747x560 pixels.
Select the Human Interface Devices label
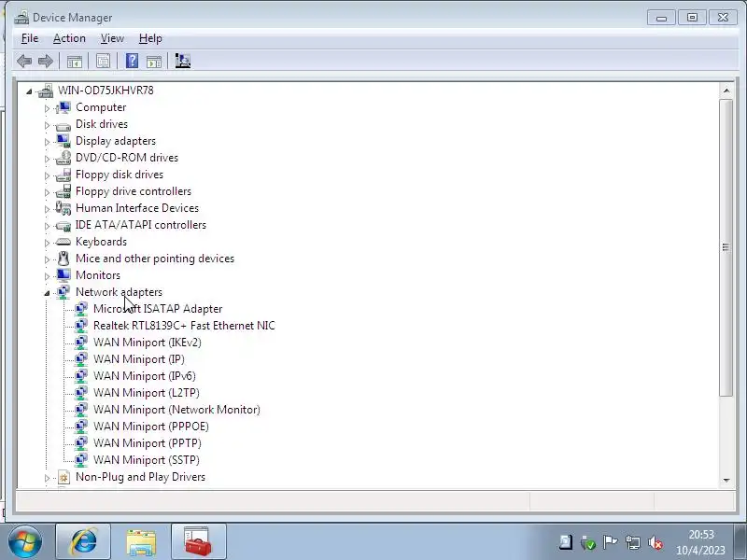coord(137,208)
